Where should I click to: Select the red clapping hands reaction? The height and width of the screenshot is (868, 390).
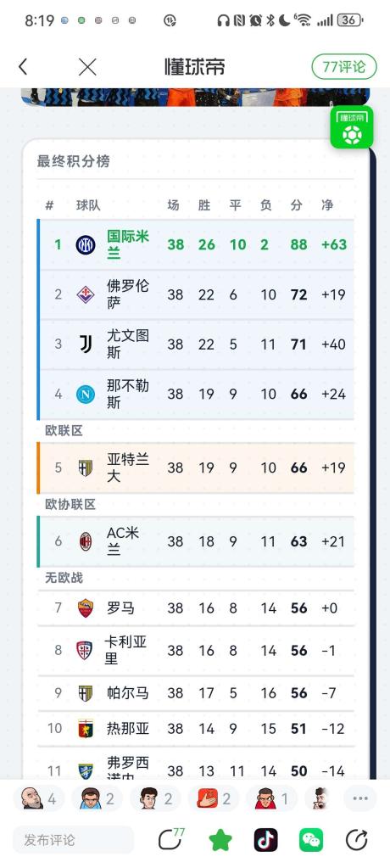pyautogui.click(x=214, y=798)
